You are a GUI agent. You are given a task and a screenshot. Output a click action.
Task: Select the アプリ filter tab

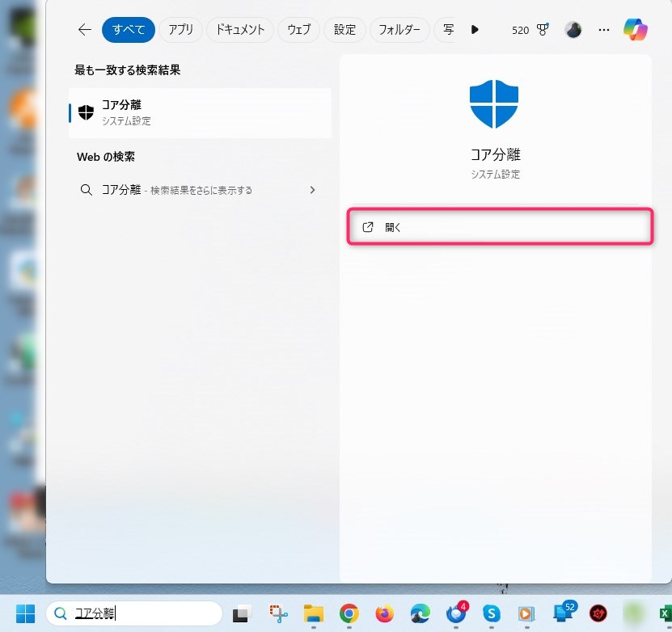click(x=180, y=30)
